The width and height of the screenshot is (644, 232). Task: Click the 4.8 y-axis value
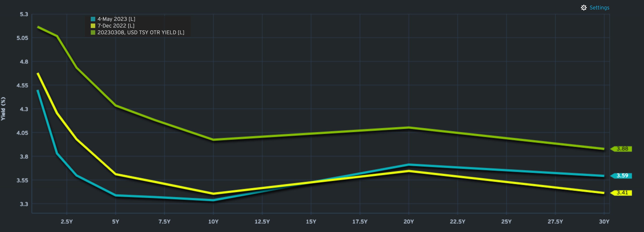(24, 62)
